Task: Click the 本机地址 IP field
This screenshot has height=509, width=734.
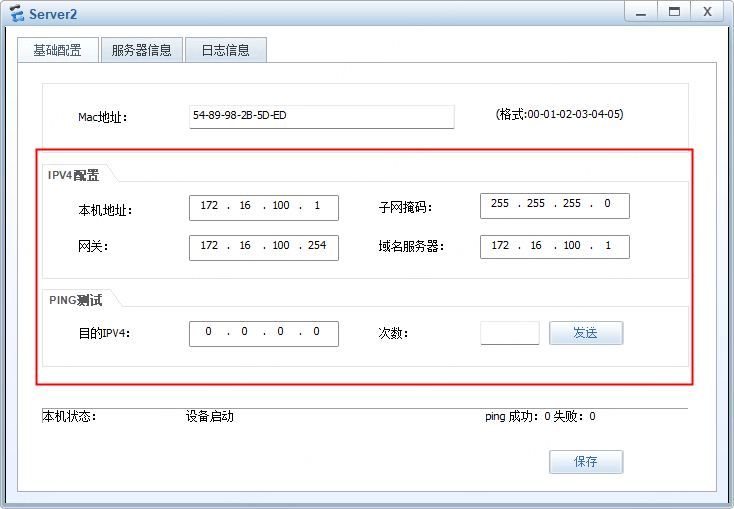Action: tap(264, 207)
